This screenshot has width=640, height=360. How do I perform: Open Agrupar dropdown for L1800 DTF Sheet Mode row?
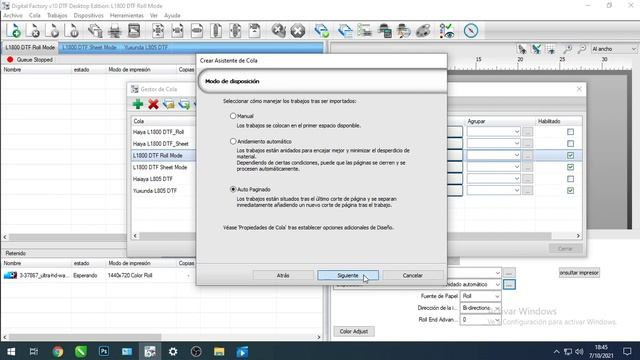click(x=493, y=167)
